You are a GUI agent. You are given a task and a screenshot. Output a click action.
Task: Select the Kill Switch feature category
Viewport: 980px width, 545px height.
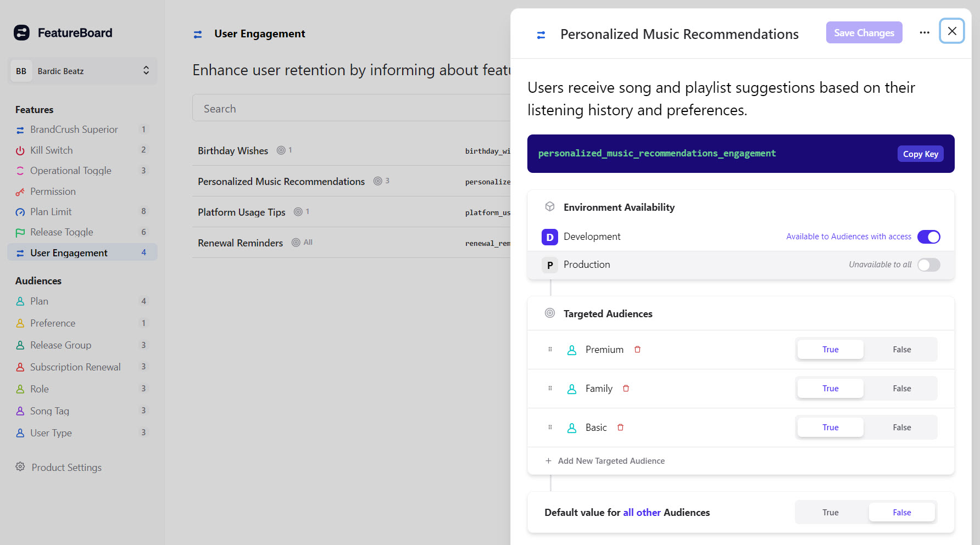52,150
